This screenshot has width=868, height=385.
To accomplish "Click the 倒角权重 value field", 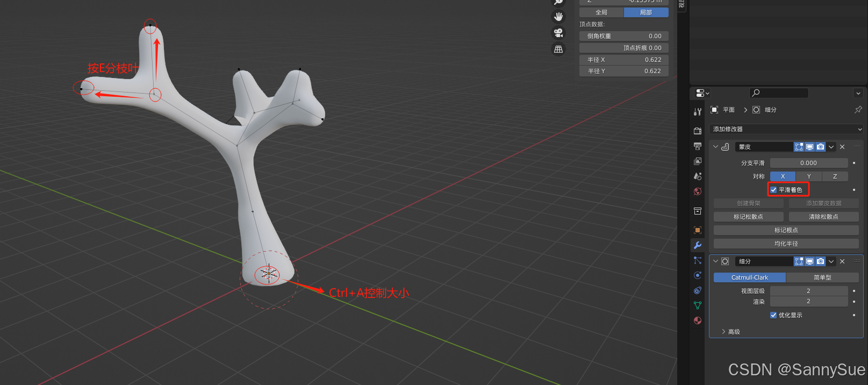I will (624, 36).
